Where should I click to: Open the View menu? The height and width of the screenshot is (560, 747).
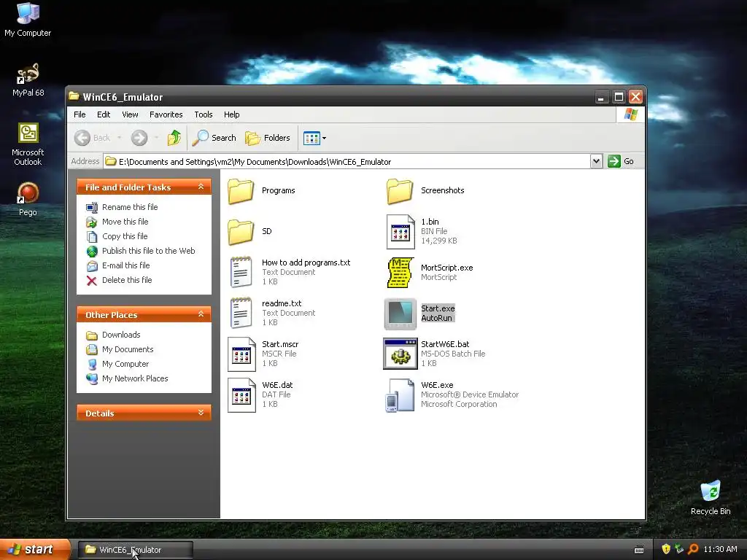tap(130, 114)
